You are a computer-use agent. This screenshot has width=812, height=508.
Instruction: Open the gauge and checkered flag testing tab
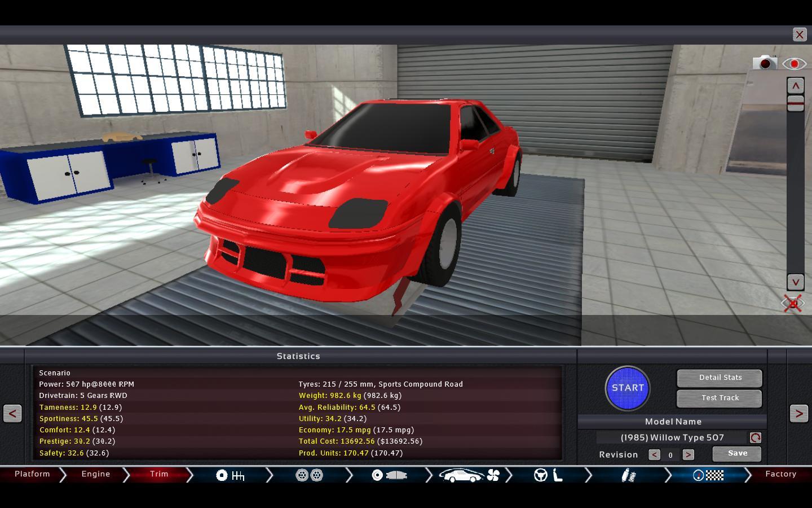coord(708,475)
